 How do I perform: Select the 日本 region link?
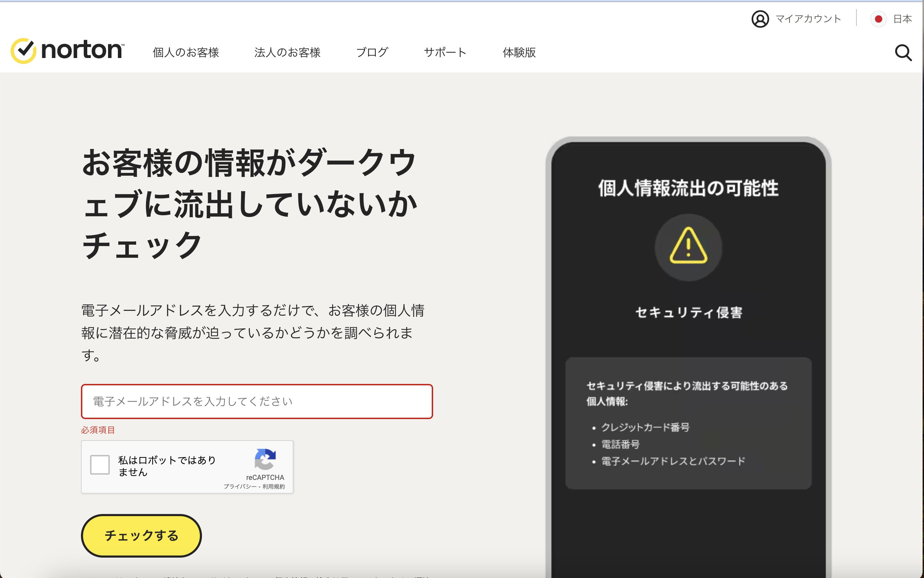point(902,19)
